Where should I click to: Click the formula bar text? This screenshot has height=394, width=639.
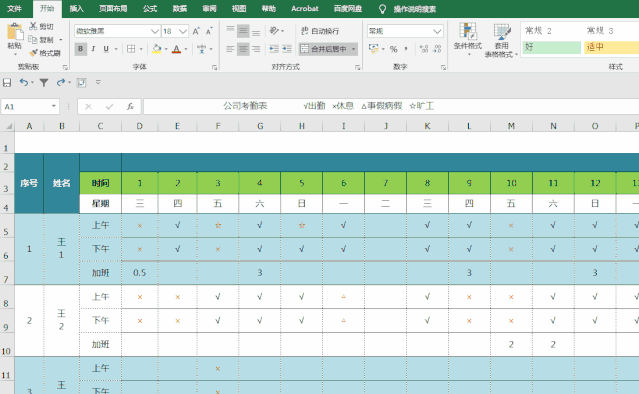pos(328,106)
